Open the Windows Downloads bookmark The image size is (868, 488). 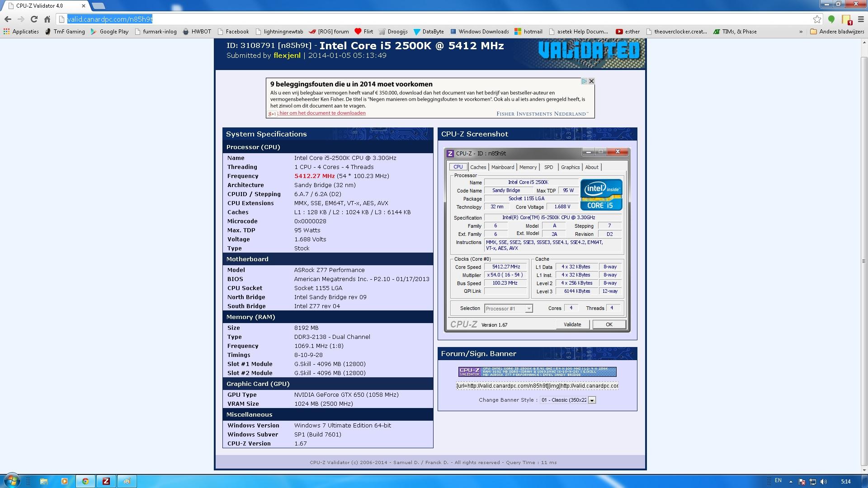point(479,32)
